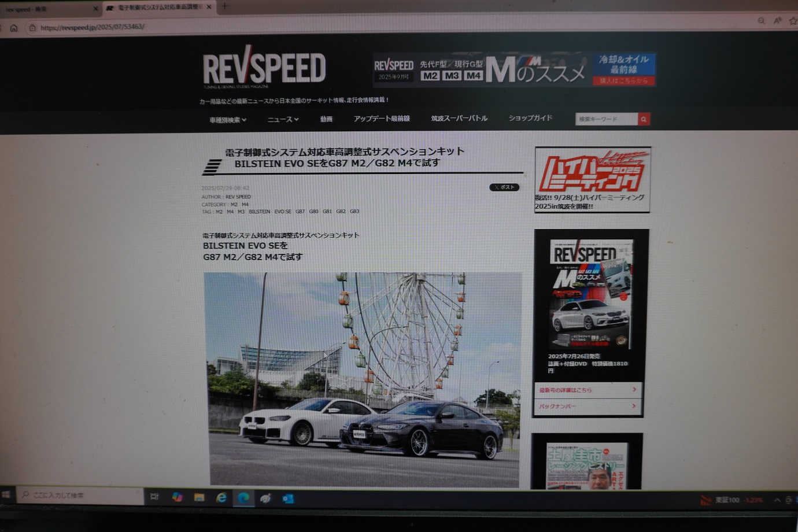Click the read aloud icon in address bar
The height and width of the screenshot is (532, 798).
[777, 21]
